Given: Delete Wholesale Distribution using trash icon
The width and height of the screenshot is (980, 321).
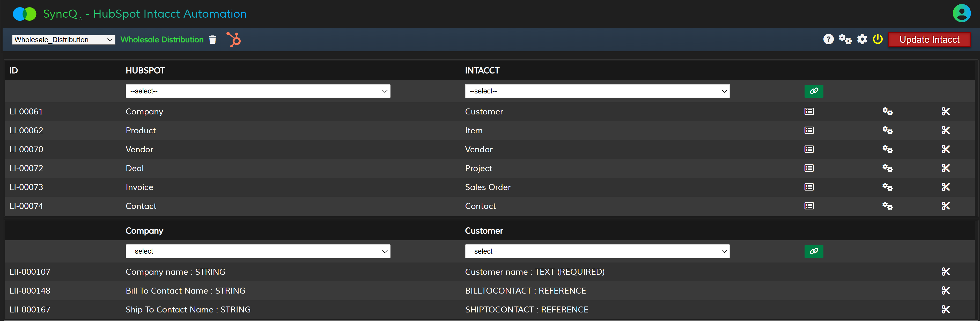Looking at the screenshot, I should pyautogui.click(x=213, y=40).
